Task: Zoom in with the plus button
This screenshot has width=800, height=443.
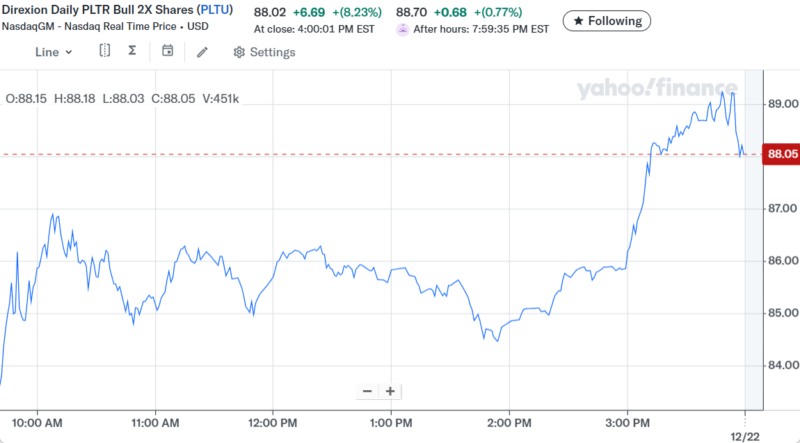Action: [390, 391]
